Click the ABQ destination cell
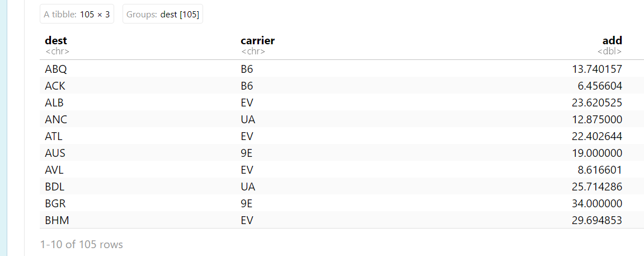The image size is (644, 256). coord(56,69)
